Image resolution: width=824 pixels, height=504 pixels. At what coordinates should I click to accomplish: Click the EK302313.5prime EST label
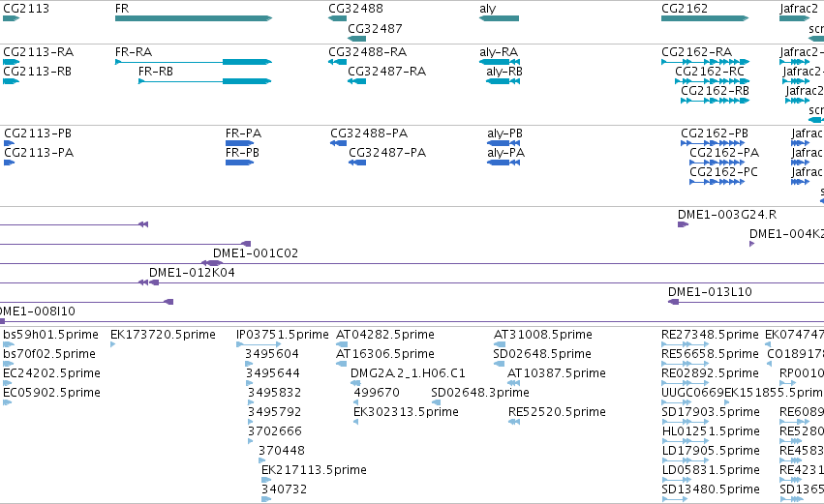click(406, 412)
